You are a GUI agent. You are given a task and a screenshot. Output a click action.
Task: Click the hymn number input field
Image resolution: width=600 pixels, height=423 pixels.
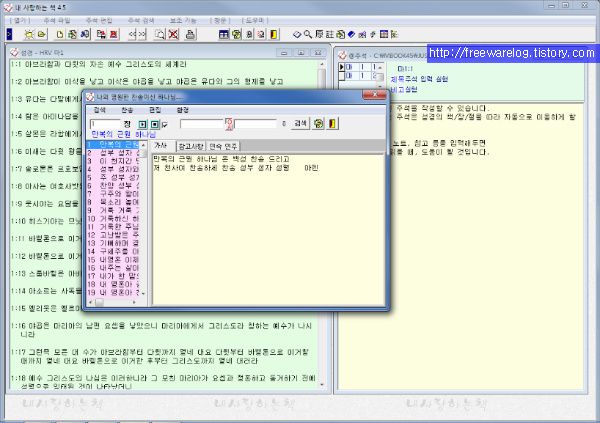(x=105, y=124)
